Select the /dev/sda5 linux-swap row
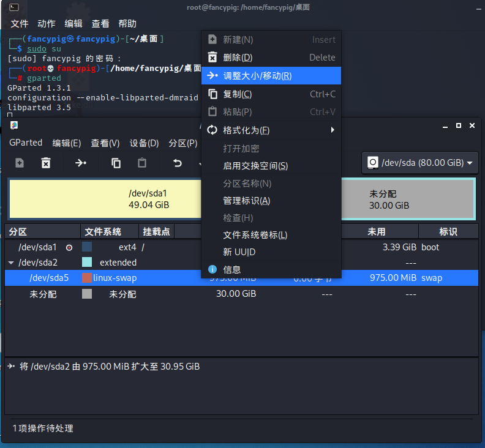The width and height of the screenshot is (485, 448). point(241,278)
